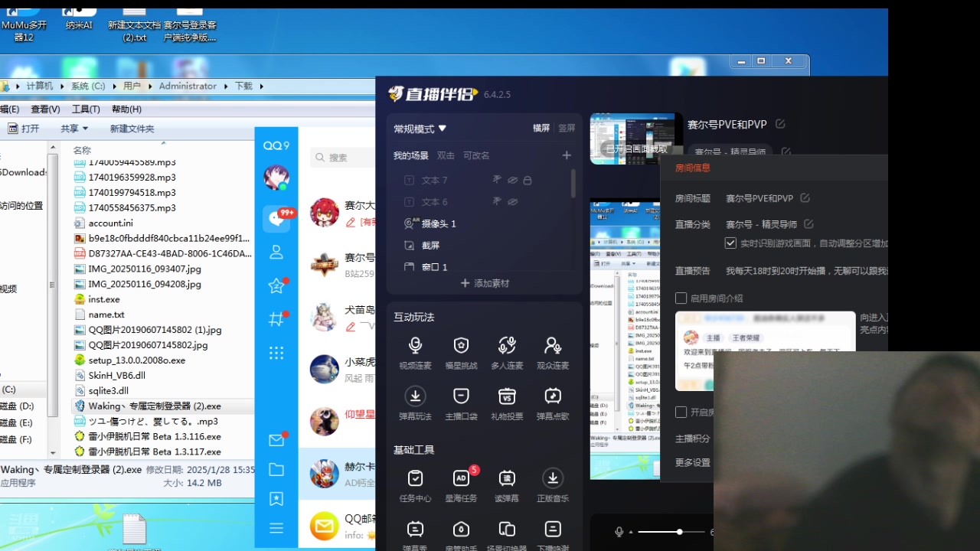Open the 查看(V) menu in Explorer

pyautogui.click(x=45, y=109)
